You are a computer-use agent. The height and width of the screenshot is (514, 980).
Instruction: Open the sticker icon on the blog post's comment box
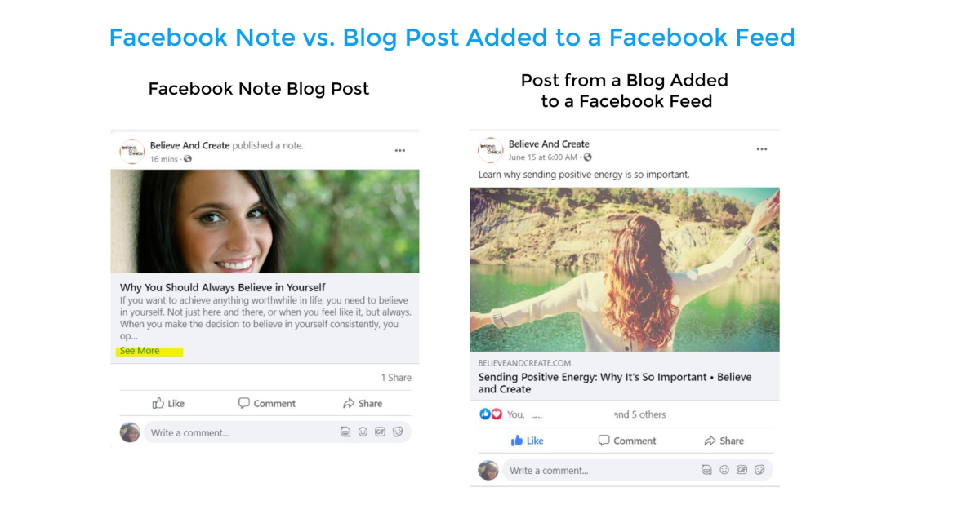(759, 470)
